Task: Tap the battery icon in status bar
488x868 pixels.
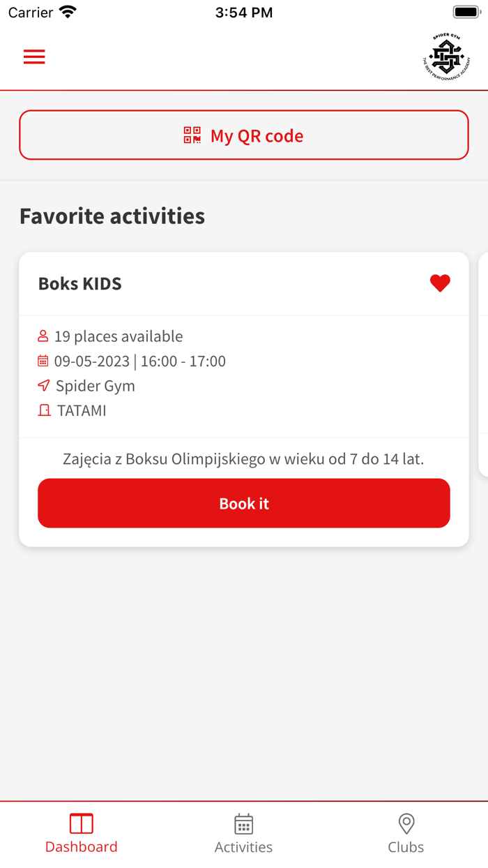Action: [x=465, y=12]
